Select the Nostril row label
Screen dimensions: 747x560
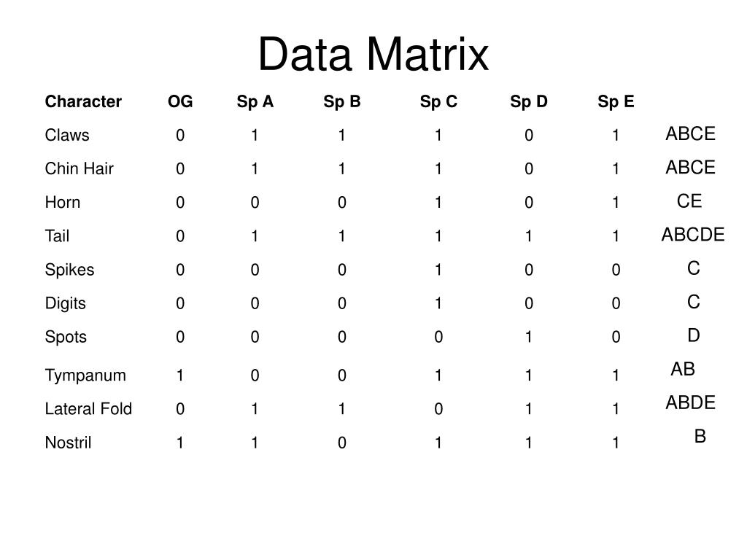pos(68,443)
